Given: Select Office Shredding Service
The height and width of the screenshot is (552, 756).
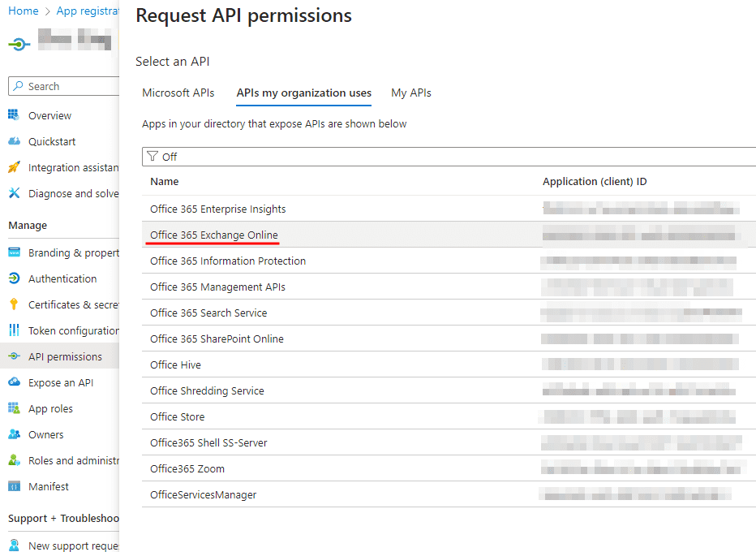Looking at the screenshot, I should (449, 390).
